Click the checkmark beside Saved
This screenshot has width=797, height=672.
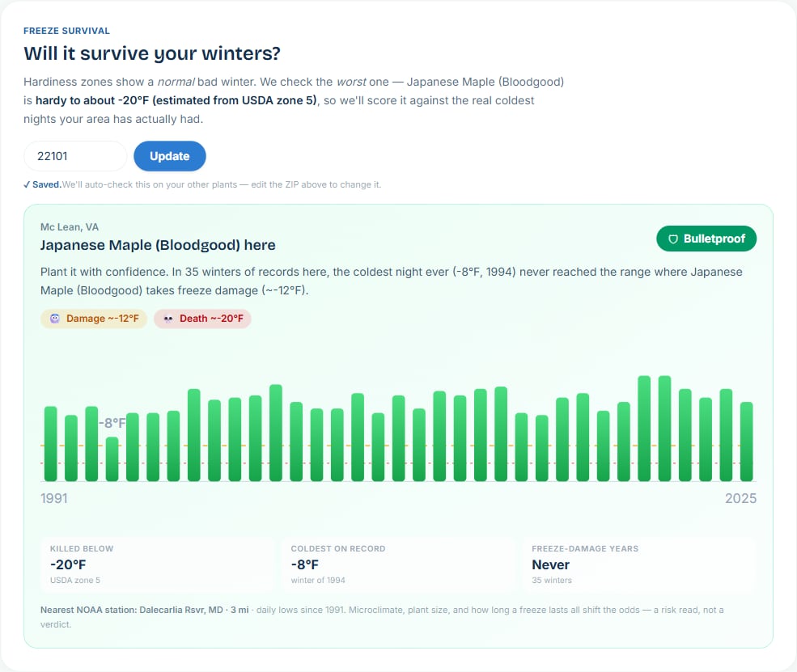[x=27, y=184]
